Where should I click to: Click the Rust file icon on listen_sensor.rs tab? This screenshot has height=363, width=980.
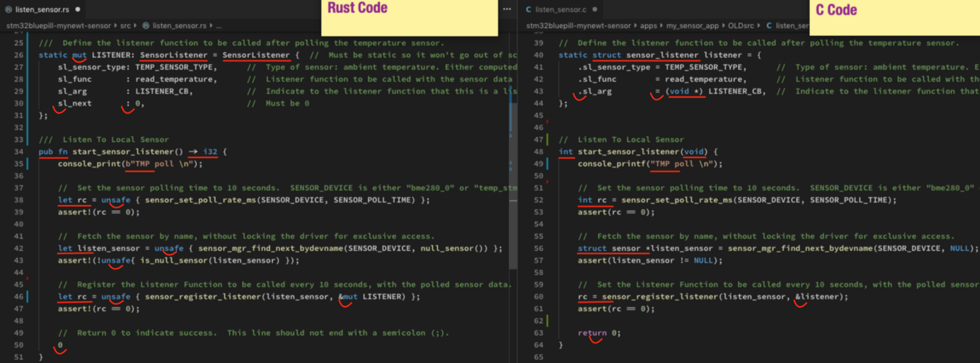(8, 10)
